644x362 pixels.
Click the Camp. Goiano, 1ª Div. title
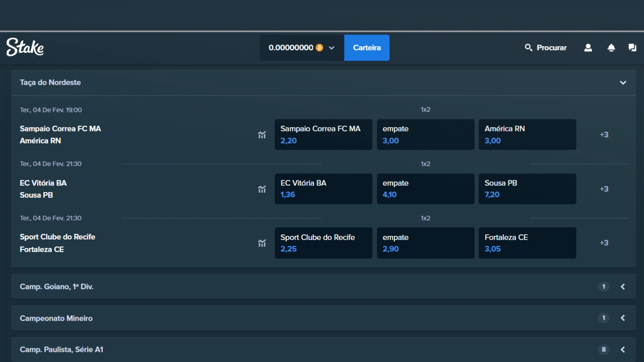click(57, 287)
